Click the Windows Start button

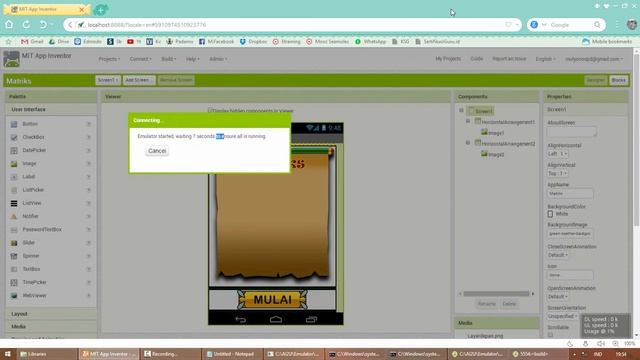pyautogui.click(x=8, y=354)
